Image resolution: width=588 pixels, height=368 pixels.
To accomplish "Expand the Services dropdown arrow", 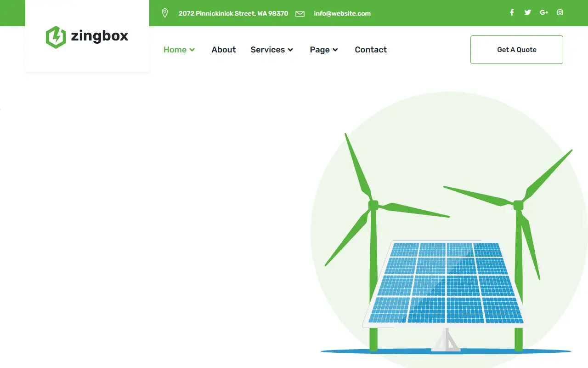I will point(290,50).
